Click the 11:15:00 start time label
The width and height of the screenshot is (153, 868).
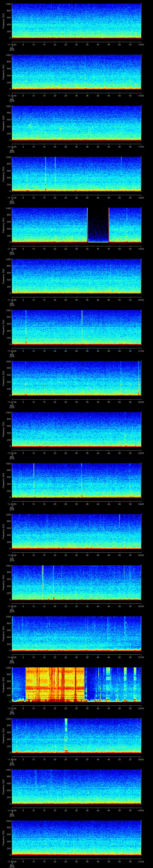point(12,96)
